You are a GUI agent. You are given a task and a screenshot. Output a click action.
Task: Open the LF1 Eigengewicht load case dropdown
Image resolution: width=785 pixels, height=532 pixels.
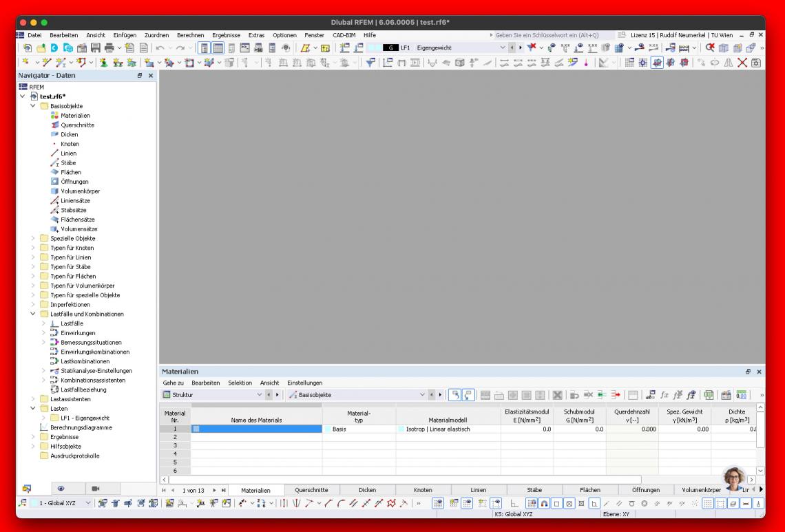[x=503, y=47]
